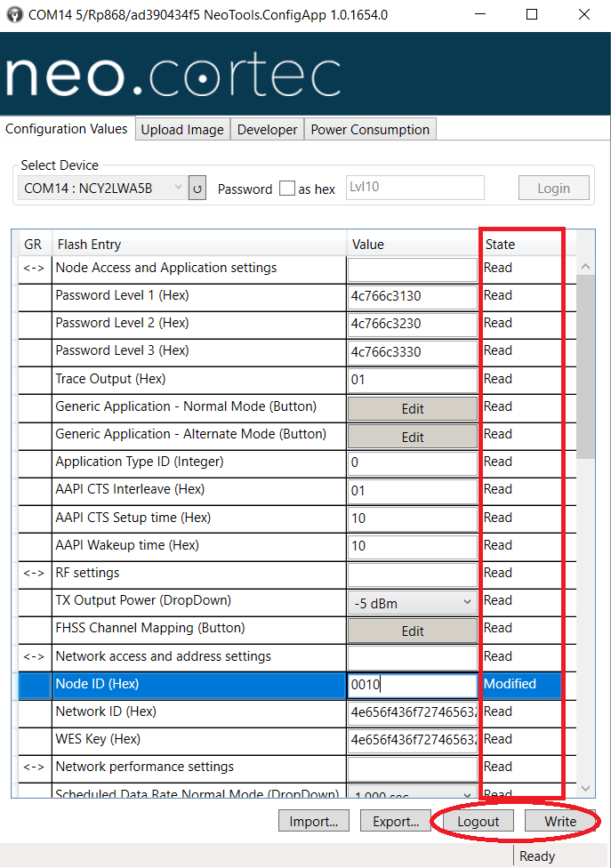Click the 'GR' column header
Image resolution: width=611 pixels, height=868 pixels.
pos(33,244)
